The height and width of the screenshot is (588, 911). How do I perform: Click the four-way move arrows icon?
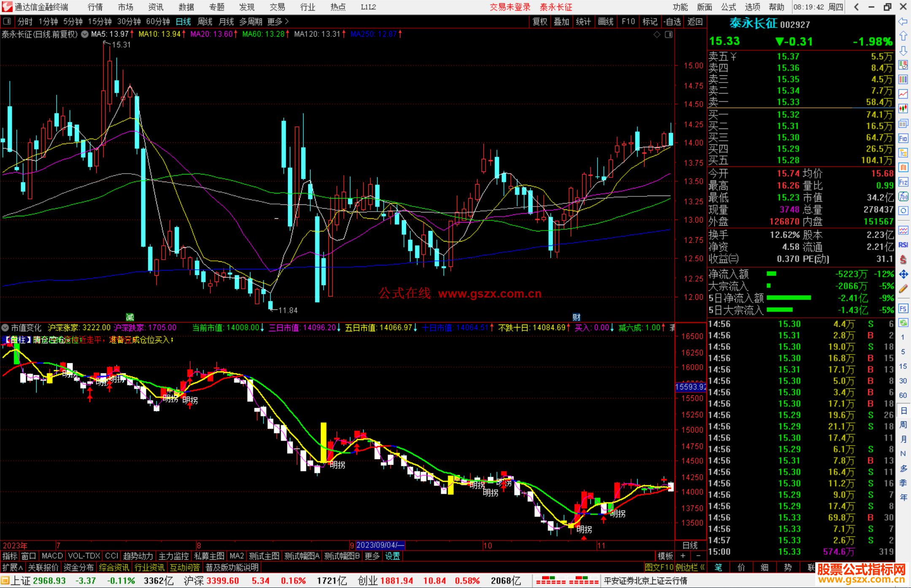(903, 274)
